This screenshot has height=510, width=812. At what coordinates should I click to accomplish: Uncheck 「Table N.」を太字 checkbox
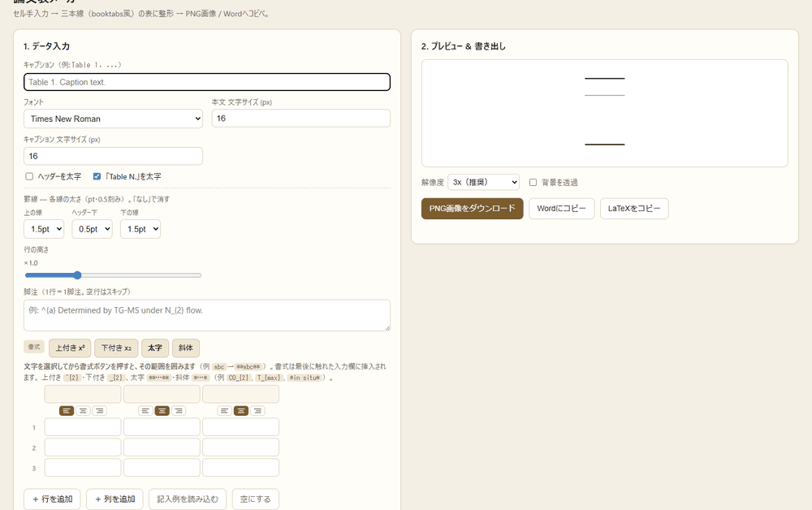[x=97, y=176]
